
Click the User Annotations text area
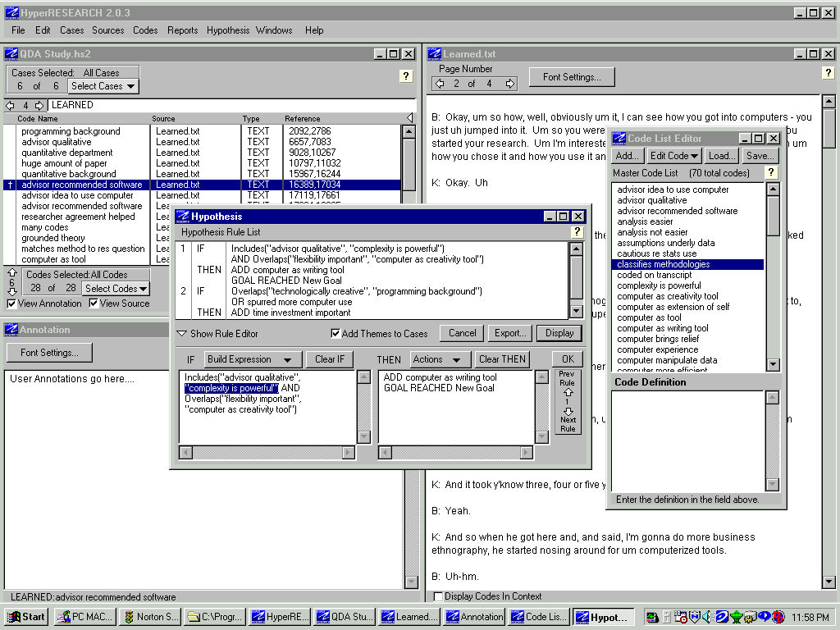(203, 479)
